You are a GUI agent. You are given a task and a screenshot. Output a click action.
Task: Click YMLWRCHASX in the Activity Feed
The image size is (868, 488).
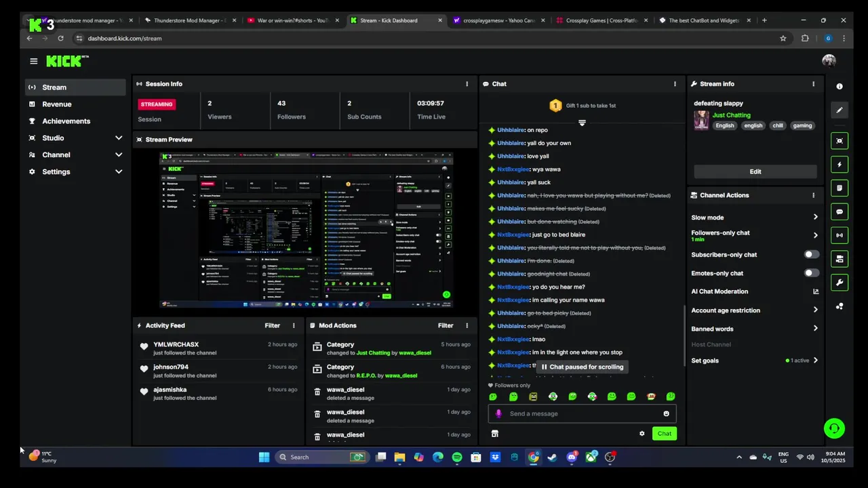pyautogui.click(x=176, y=344)
